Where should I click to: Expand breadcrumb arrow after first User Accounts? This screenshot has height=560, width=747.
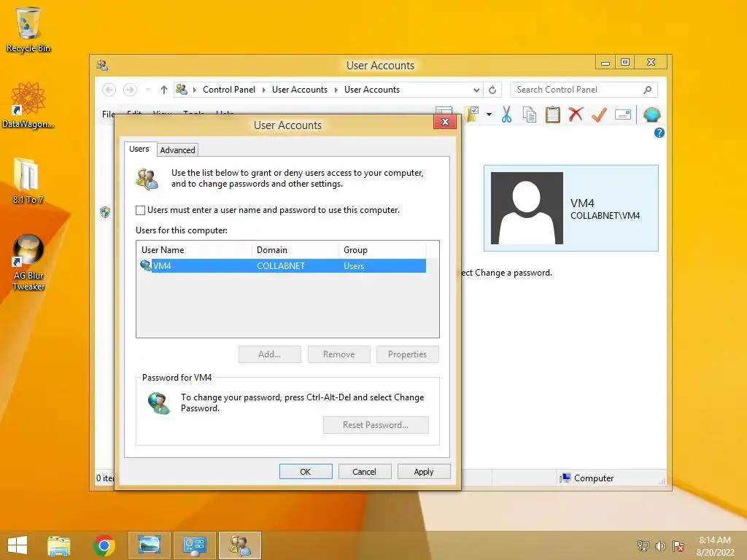pos(336,90)
